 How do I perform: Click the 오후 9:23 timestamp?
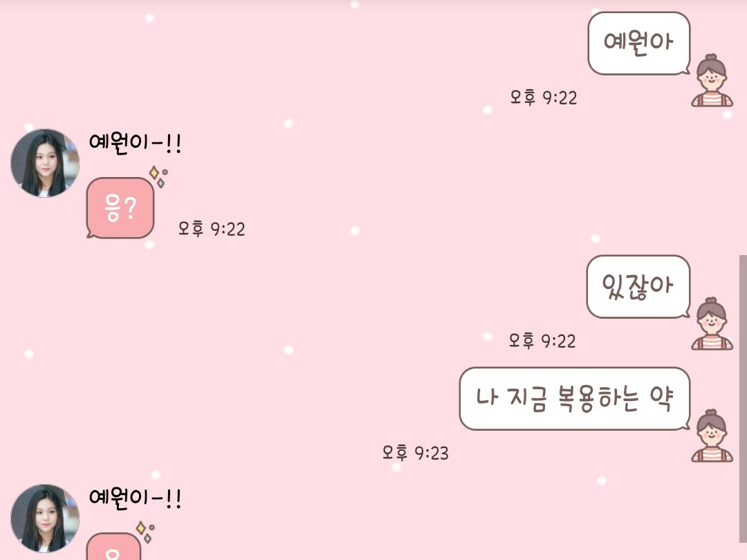click(416, 453)
